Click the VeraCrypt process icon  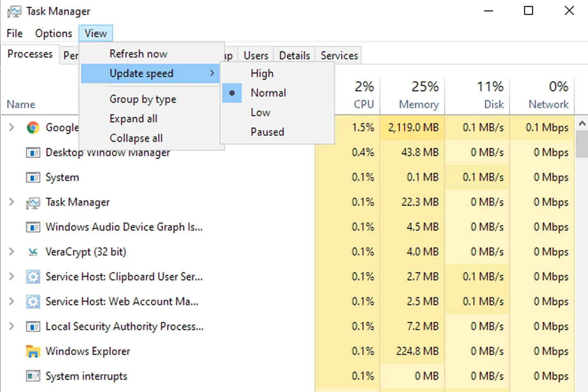tap(33, 252)
